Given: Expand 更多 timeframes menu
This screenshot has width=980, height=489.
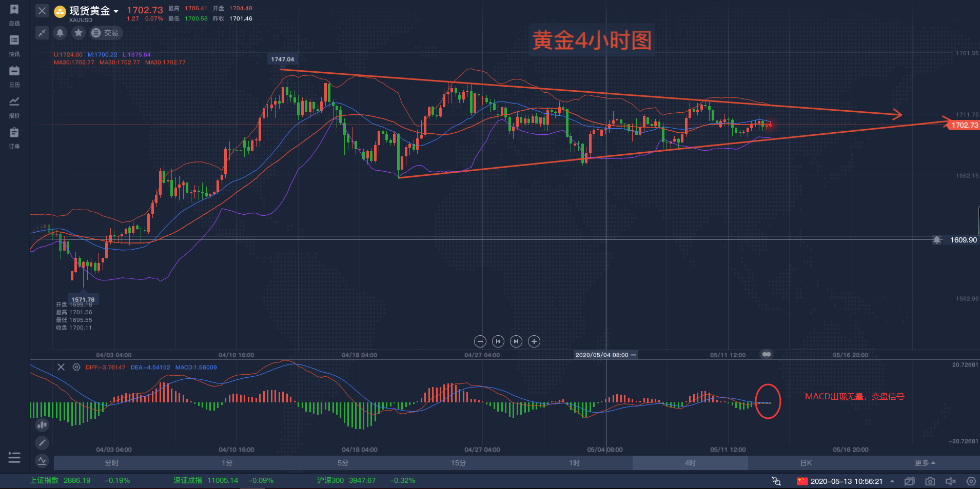Looking at the screenshot, I should click(925, 463).
